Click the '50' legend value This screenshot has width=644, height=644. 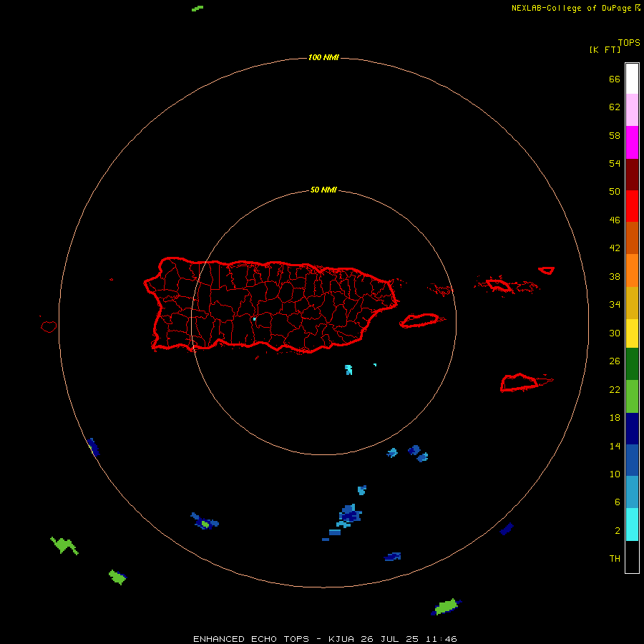pyautogui.click(x=615, y=192)
